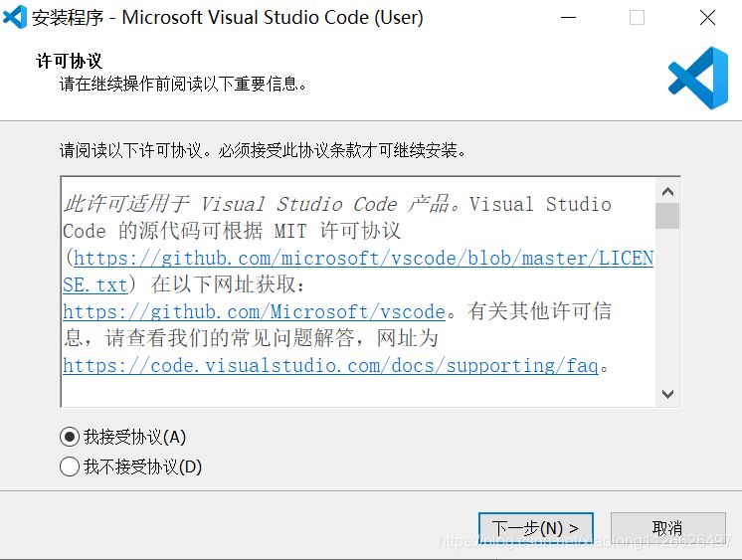
Task: Click the 安装程序 window title text
Action: tap(68, 18)
